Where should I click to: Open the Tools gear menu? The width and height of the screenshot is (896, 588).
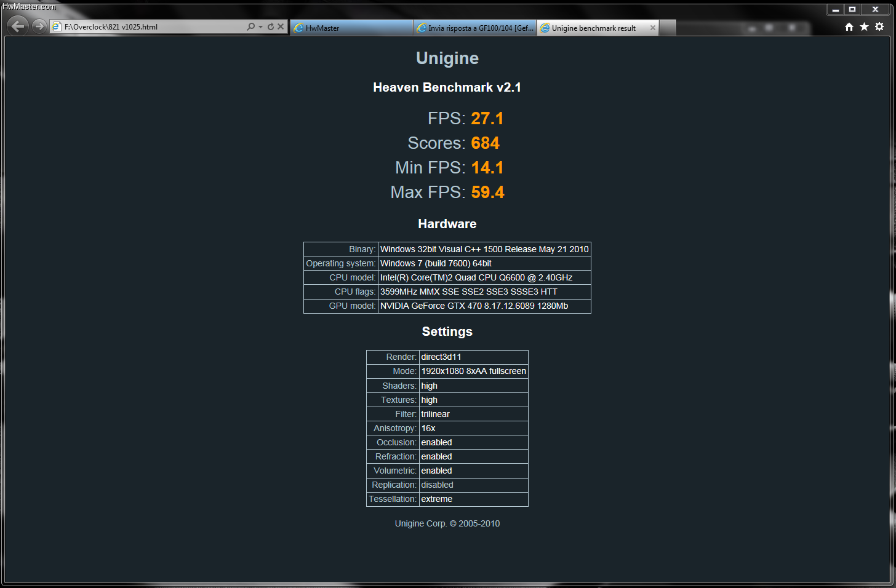(x=879, y=26)
